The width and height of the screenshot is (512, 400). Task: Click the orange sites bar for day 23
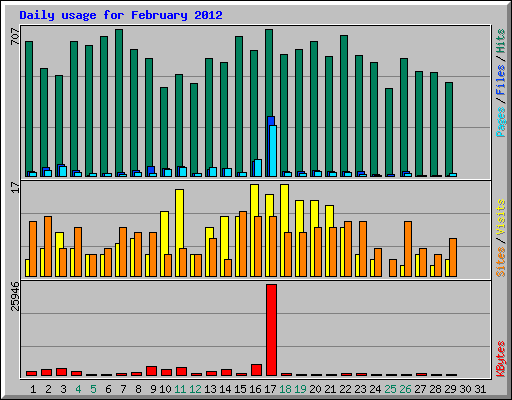click(x=363, y=249)
